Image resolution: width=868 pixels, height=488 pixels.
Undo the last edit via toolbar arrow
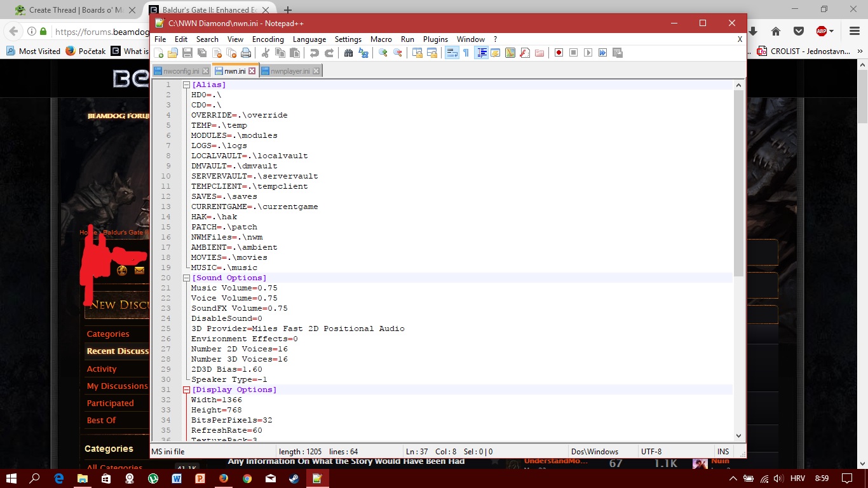(x=315, y=53)
